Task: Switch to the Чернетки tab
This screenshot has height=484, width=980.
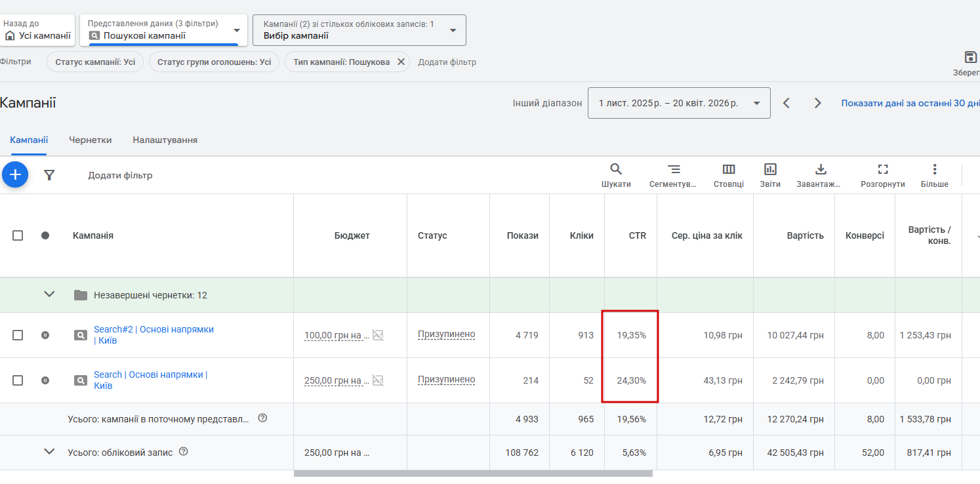Action: pyautogui.click(x=91, y=140)
